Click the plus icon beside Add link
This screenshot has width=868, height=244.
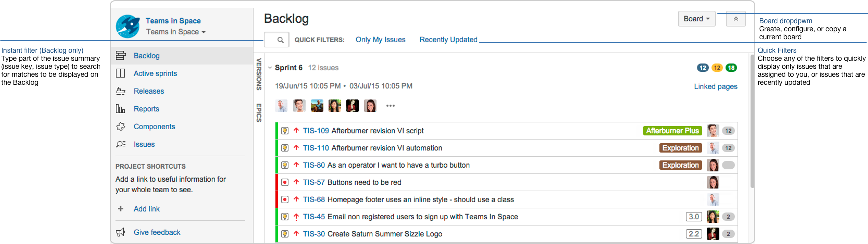click(x=120, y=209)
